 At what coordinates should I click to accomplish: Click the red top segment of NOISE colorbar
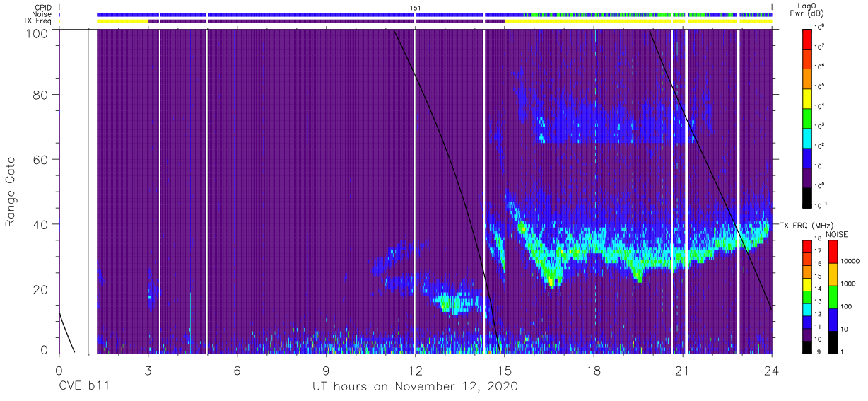833,252
